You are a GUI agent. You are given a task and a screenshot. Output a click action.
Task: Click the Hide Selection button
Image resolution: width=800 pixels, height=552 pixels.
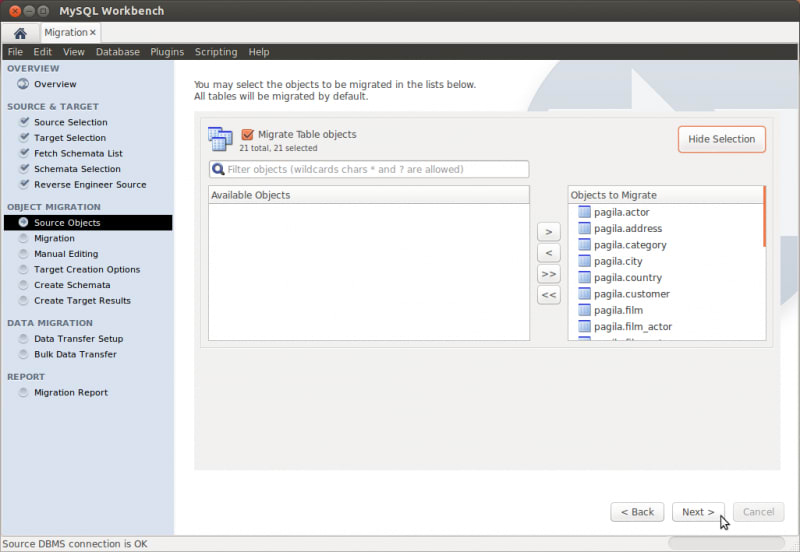pyautogui.click(x=721, y=139)
